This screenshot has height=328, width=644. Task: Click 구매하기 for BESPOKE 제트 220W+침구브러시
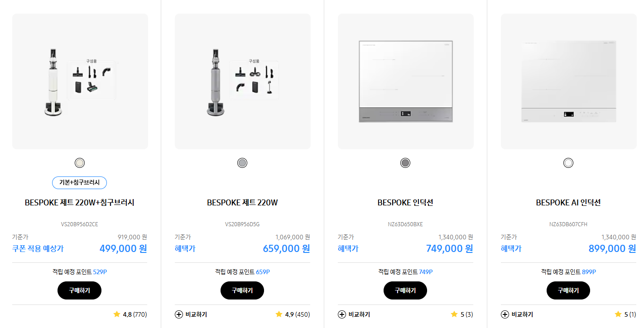[x=79, y=290]
